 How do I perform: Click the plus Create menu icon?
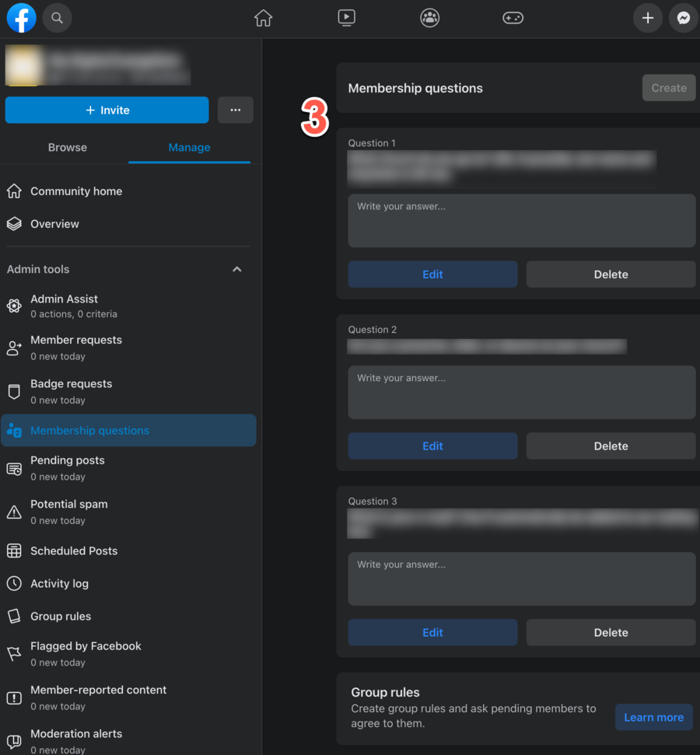coord(647,18)
